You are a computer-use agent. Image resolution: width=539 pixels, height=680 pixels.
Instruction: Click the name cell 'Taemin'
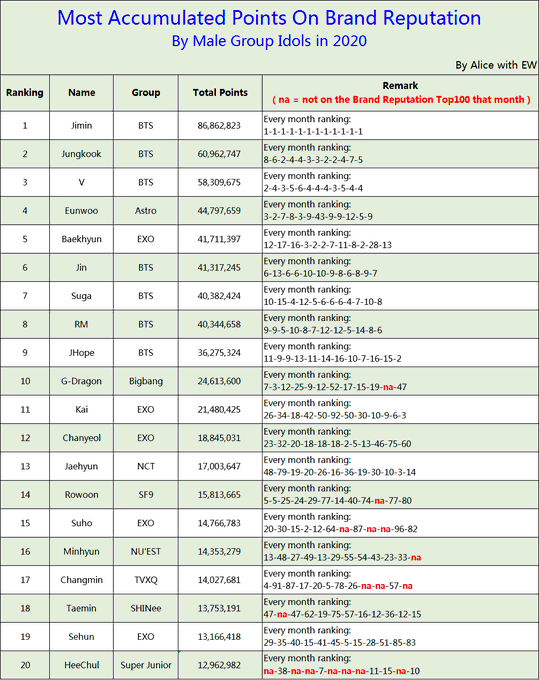point(82,608)
